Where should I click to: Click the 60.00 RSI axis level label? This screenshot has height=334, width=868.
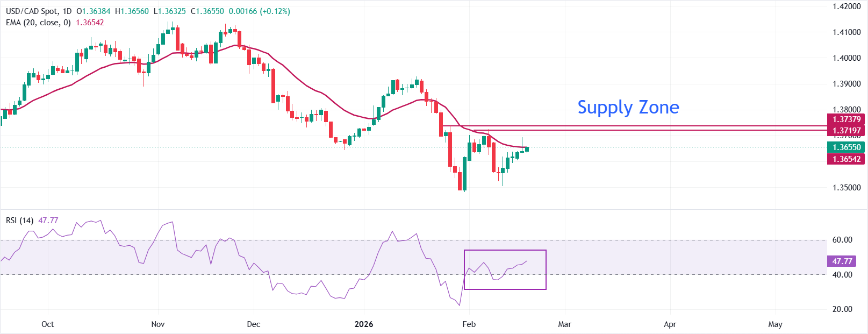pos(842,240)
